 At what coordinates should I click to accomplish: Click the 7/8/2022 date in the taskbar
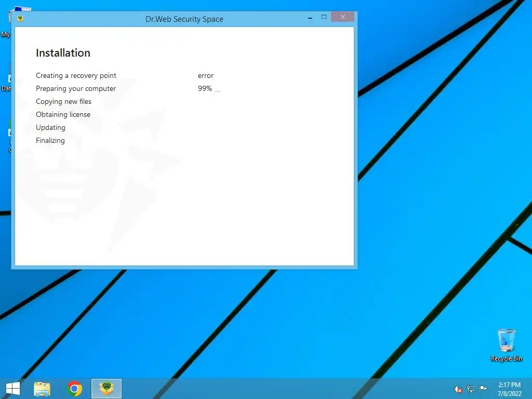point(509,394)
